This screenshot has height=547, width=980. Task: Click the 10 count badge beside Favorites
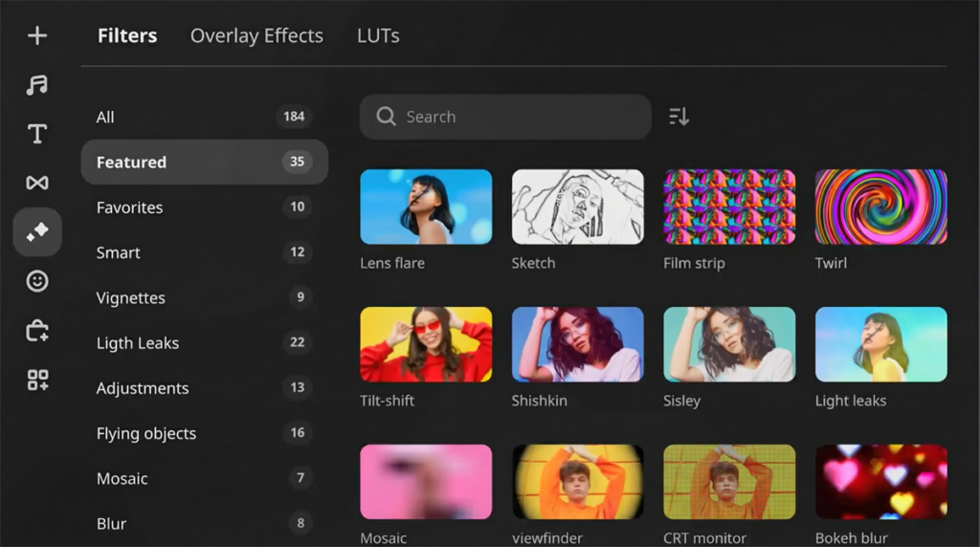pos(297,207)
